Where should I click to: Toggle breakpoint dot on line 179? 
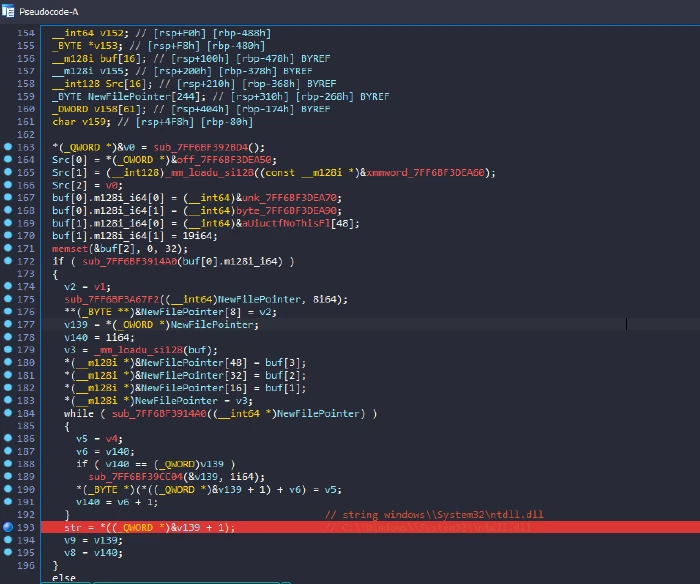(8, 349)
